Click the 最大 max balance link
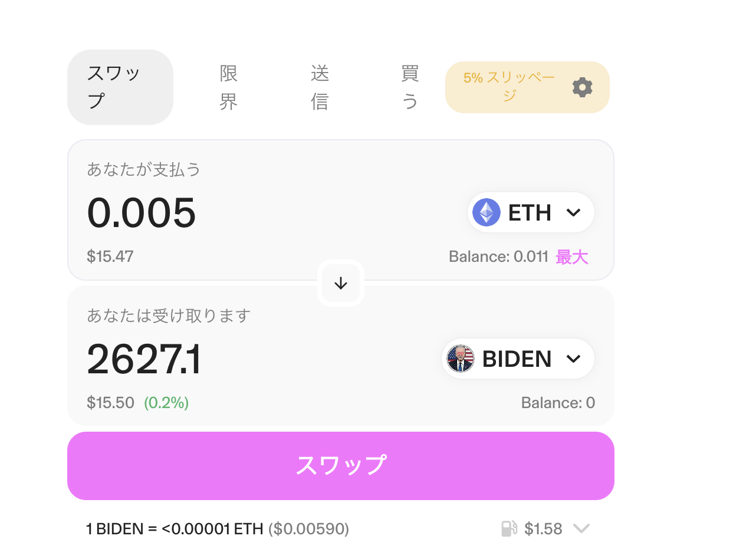This screenshot has width=756, height=552. [x=572, y=257]
